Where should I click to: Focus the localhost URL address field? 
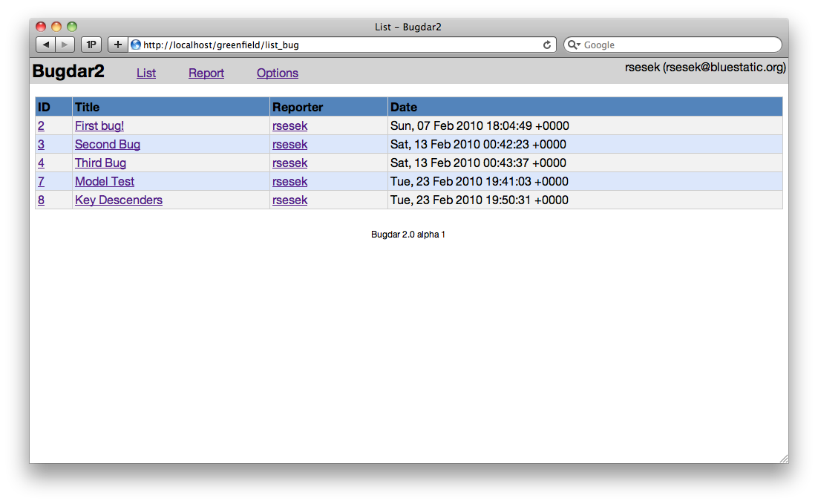pos(334,45)
